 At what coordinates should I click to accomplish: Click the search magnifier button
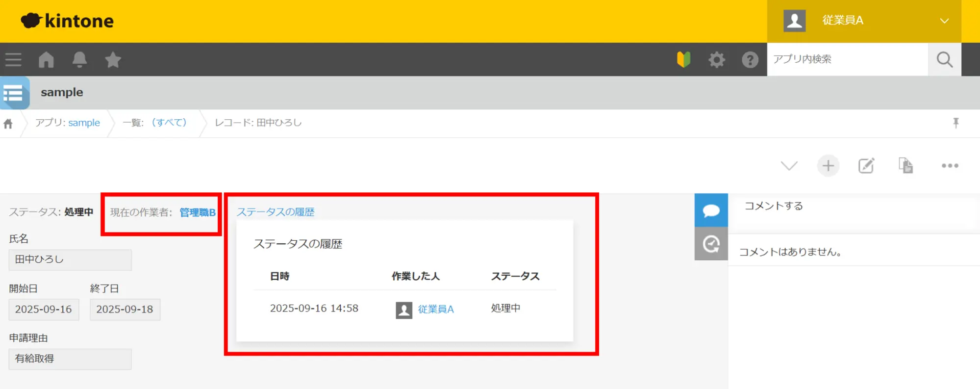pos(944,59)
